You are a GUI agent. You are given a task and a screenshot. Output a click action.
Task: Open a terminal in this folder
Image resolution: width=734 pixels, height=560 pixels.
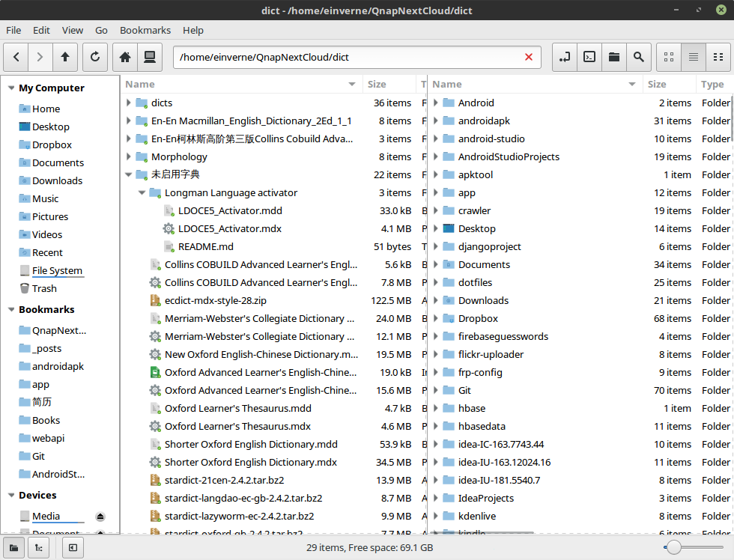590,57
